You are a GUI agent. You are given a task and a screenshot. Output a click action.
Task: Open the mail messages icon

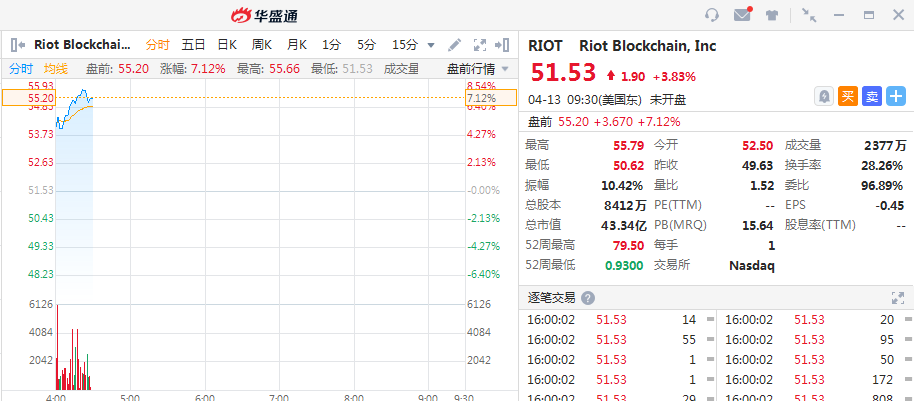742,15
